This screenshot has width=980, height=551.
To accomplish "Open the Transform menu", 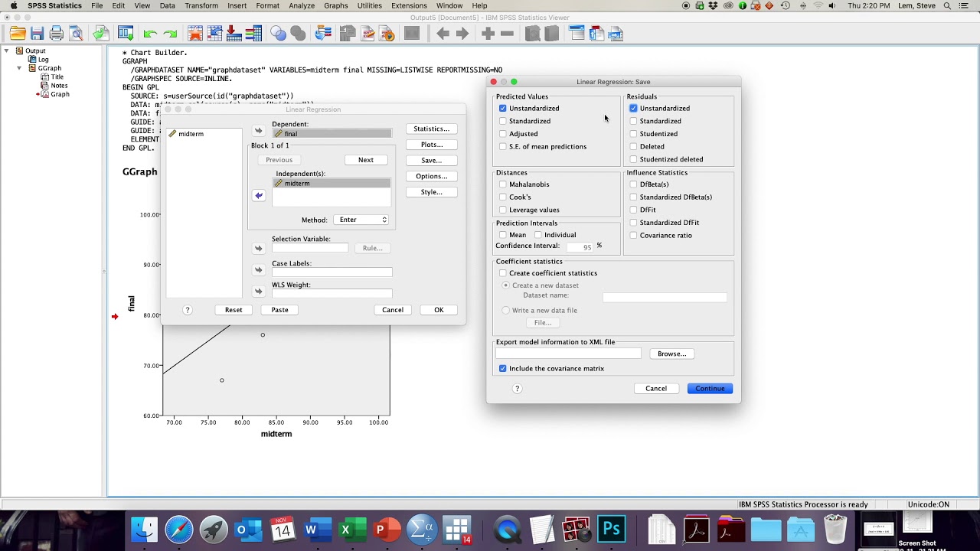I will 201,5.
